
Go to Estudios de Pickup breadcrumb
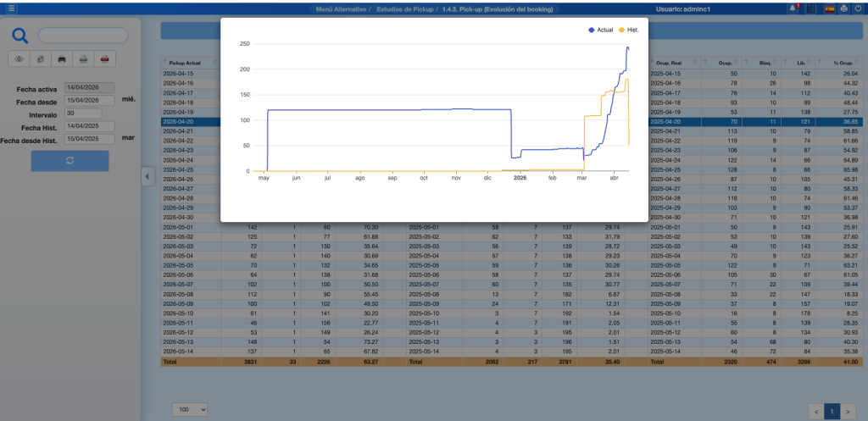pos(406,8)
